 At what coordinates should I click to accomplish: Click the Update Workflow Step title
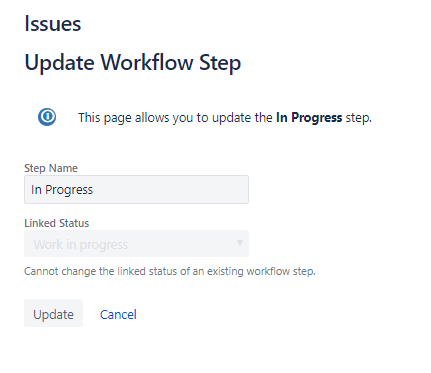click(133, 63)
